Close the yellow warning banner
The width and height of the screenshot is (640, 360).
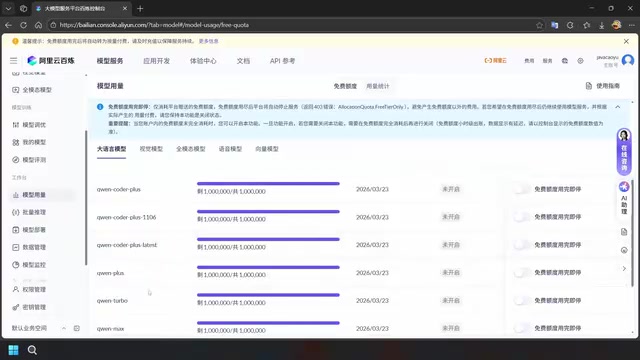pos(626,41)
